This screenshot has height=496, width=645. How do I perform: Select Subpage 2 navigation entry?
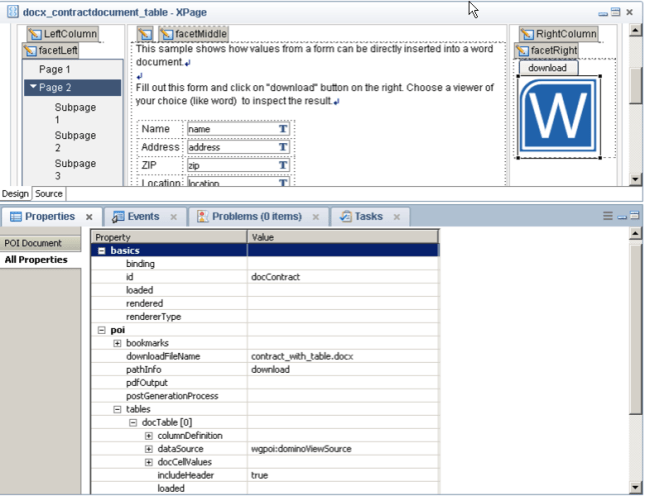click(x=75, y=141)
